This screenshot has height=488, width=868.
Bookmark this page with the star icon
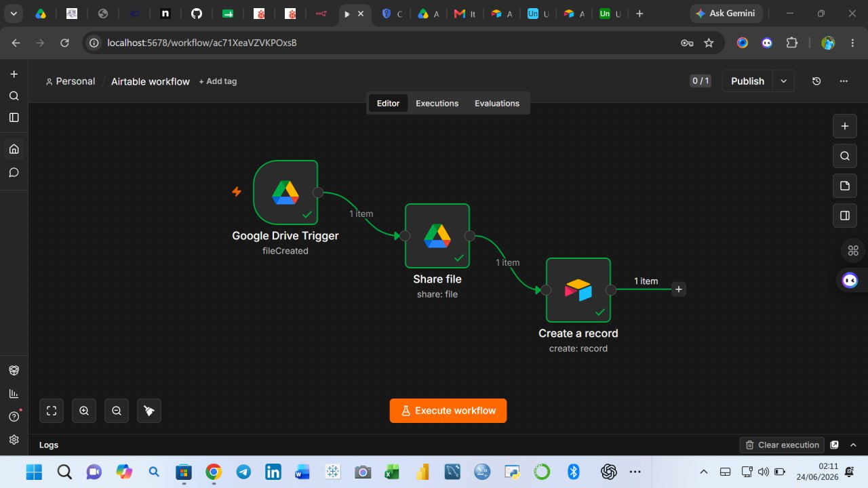[x=709, y=43]
